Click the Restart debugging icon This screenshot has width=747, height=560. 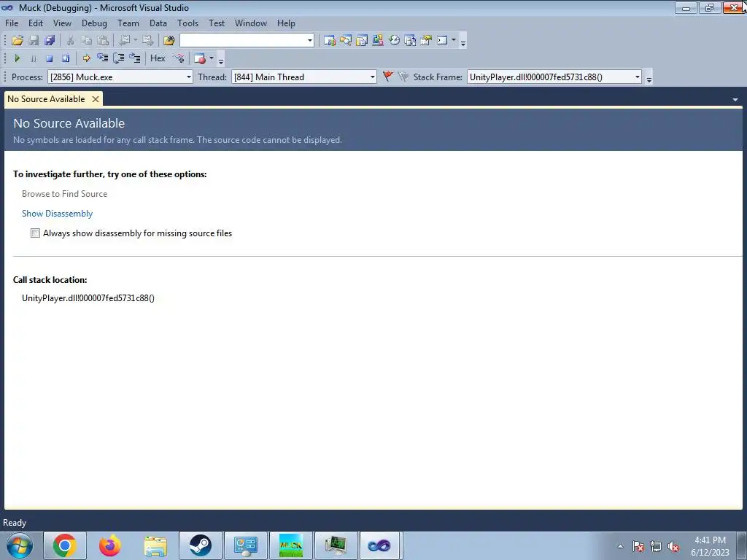coord(65,58)
